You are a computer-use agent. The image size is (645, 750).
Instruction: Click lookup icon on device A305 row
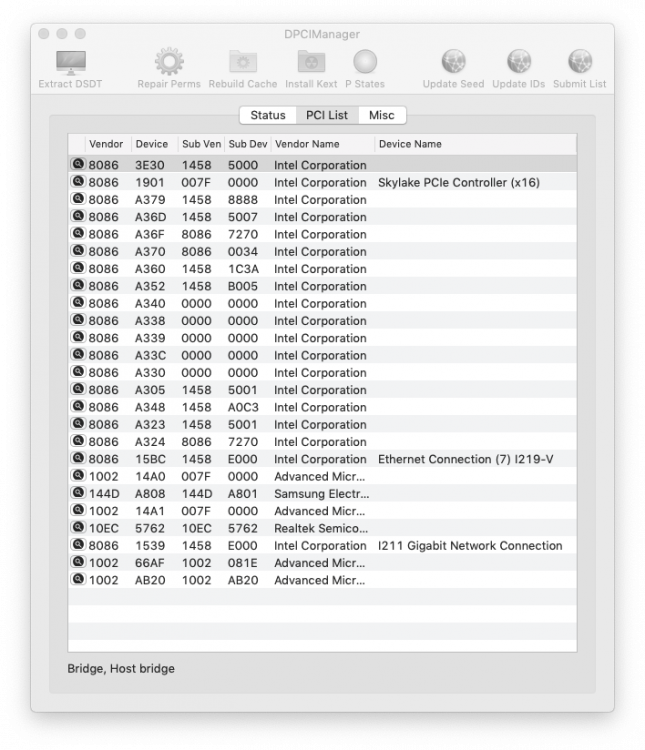[x=78, y=389]
